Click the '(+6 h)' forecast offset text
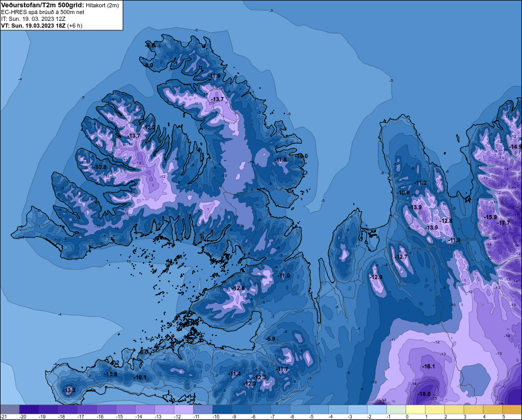 click(x=75, y=26)
